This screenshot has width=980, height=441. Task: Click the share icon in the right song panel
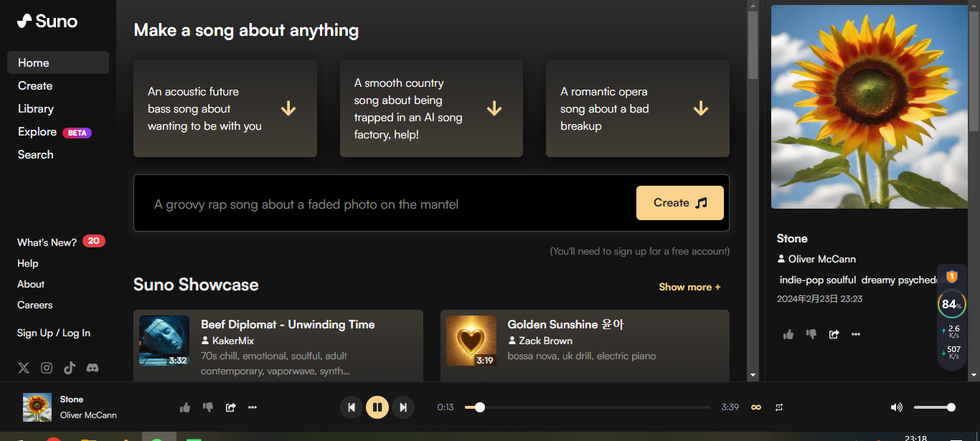click(834, 334)
